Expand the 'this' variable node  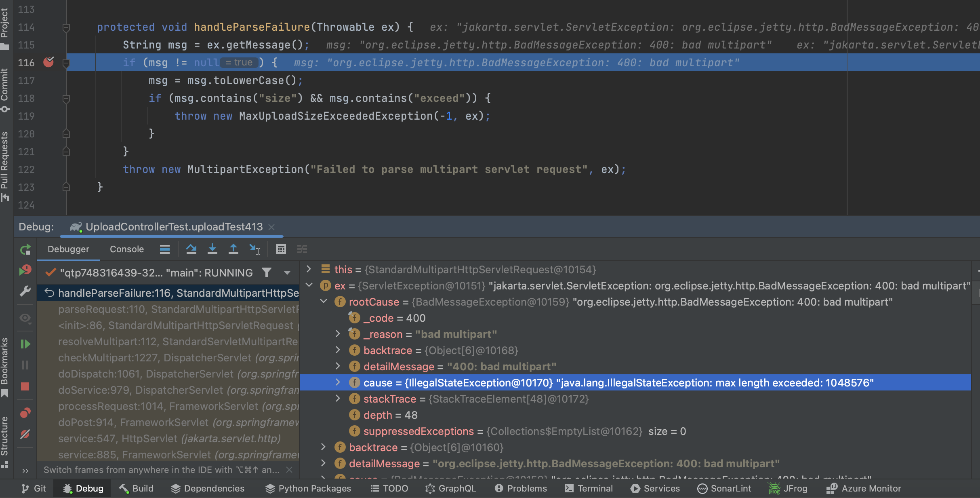309,269
